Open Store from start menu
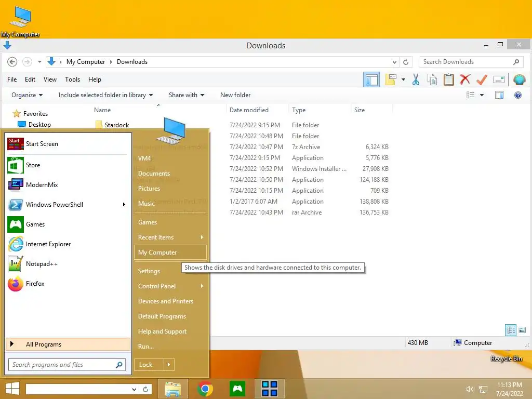The image size is (532, 399). (67, 165)
